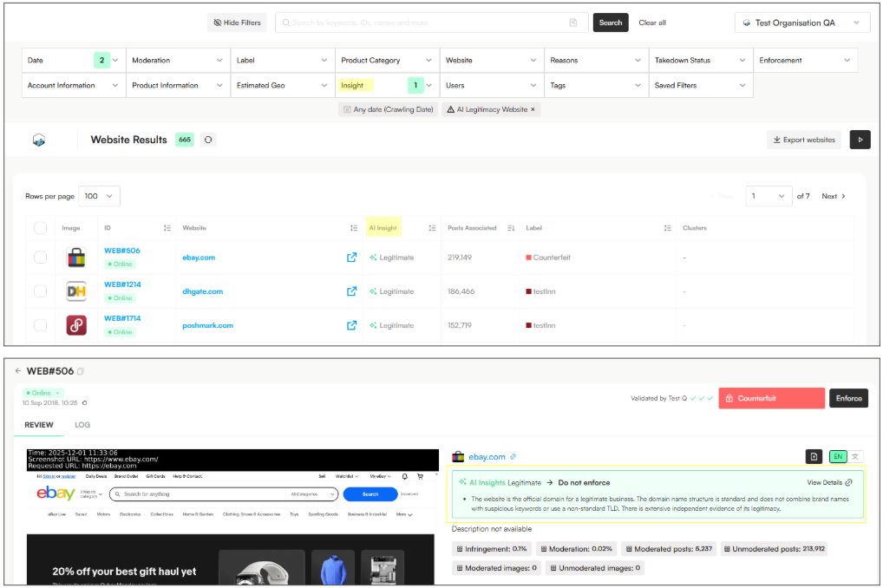Open the Users filter dropdown
The image size is (883, 588).
pos(492,85)
